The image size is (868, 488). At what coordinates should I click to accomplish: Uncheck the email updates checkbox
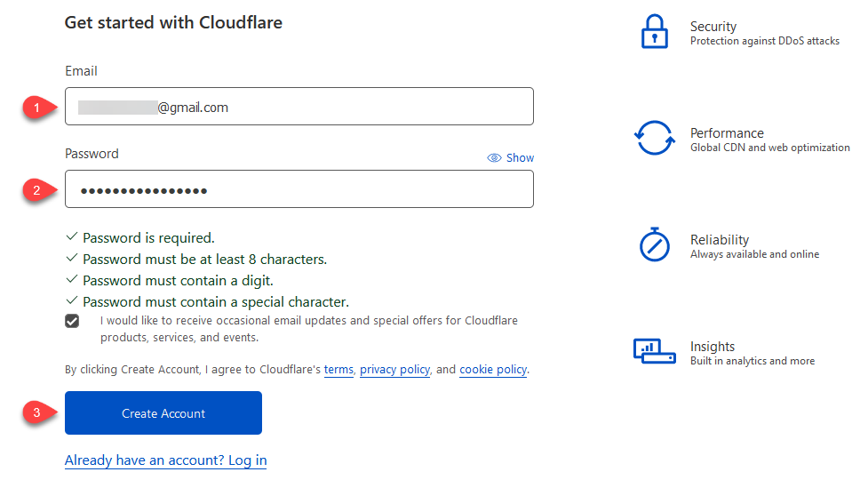click(72, 321)
